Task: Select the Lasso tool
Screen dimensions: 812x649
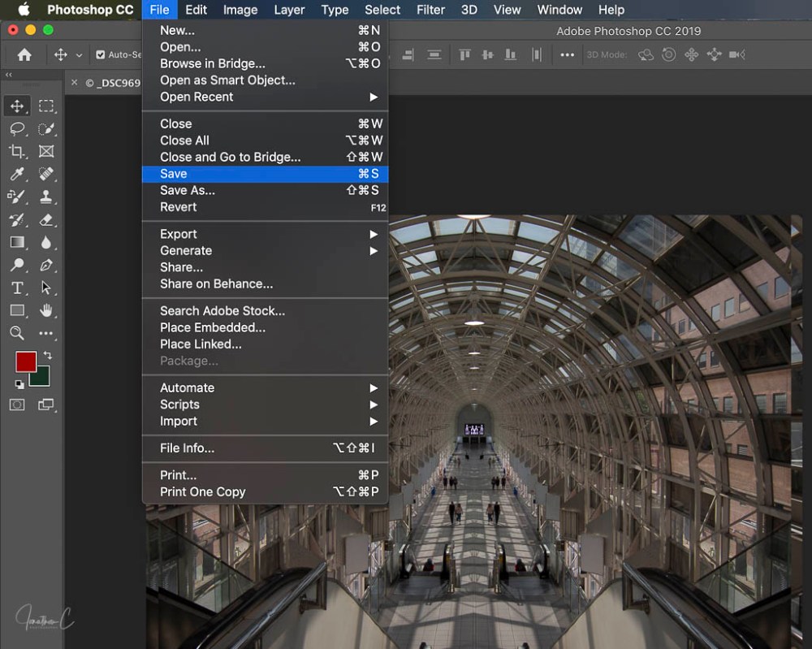Action: pos(16,128)
